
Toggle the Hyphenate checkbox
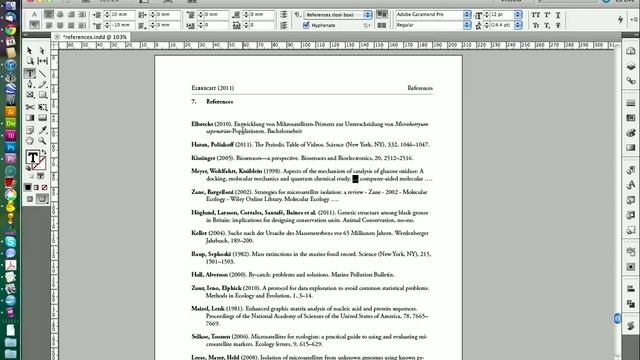point(306,25)
